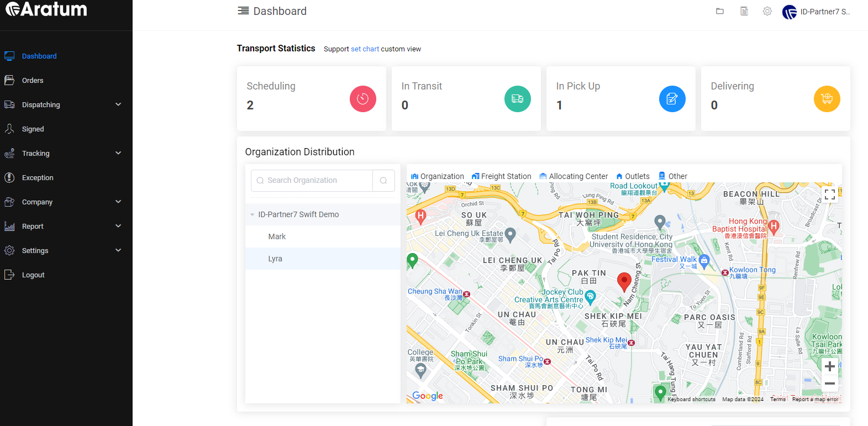
Task: Open the document icon in the header
Action: (x=744, y=11)
